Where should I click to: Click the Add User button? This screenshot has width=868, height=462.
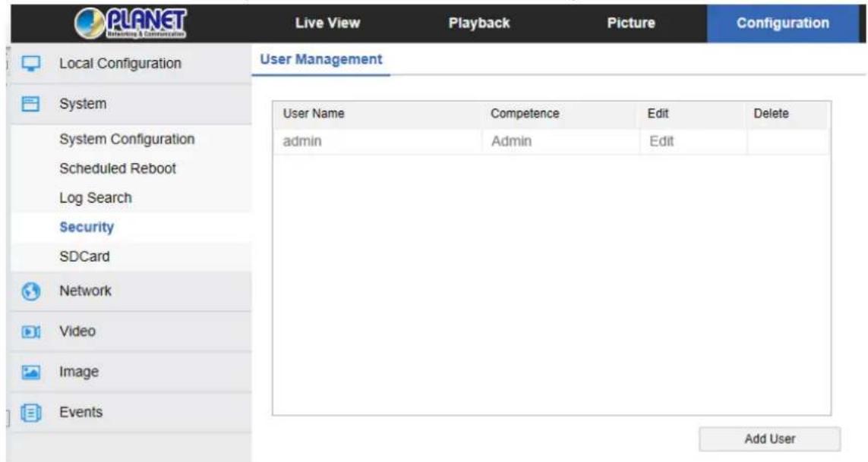pos(769,438)
